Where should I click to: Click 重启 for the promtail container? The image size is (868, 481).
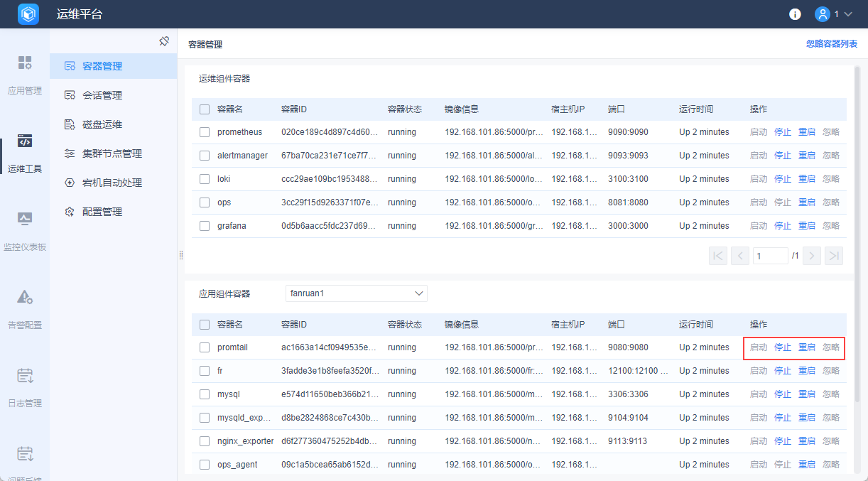tap(806, 347)
